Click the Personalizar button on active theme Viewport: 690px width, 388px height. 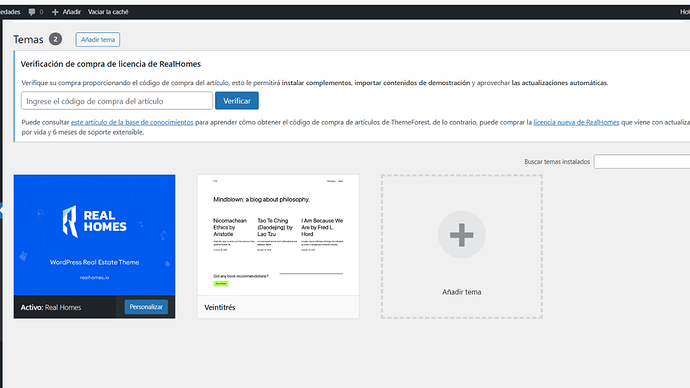pos(146,307)
